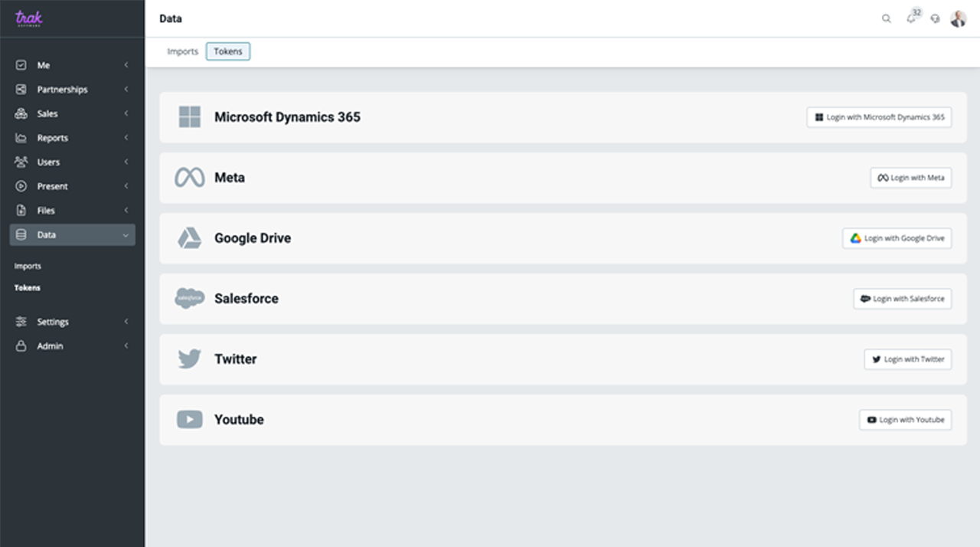This screenshot has width=980, height=547.
Task: Click the Meta infinity logo
Action: [x=189, y=178]
